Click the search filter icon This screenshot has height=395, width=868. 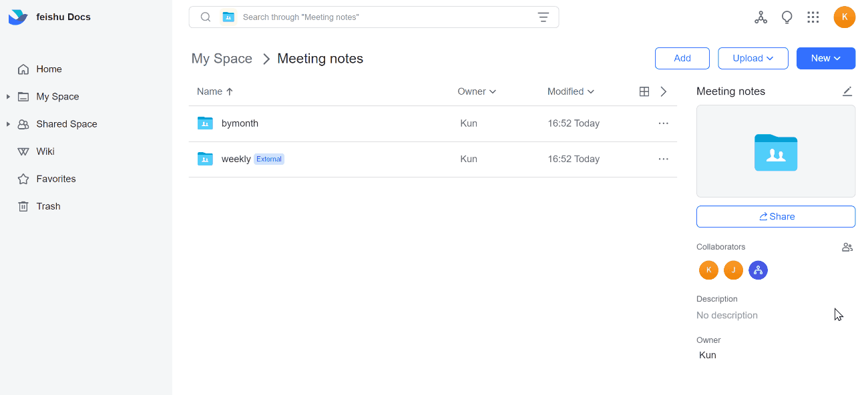pos(544,17)
